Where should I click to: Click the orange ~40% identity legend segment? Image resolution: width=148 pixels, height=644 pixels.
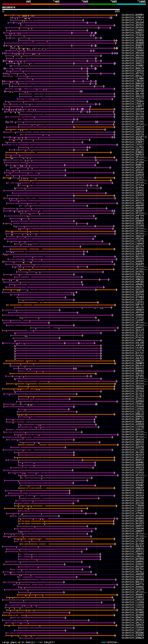[x=45, y=4]
